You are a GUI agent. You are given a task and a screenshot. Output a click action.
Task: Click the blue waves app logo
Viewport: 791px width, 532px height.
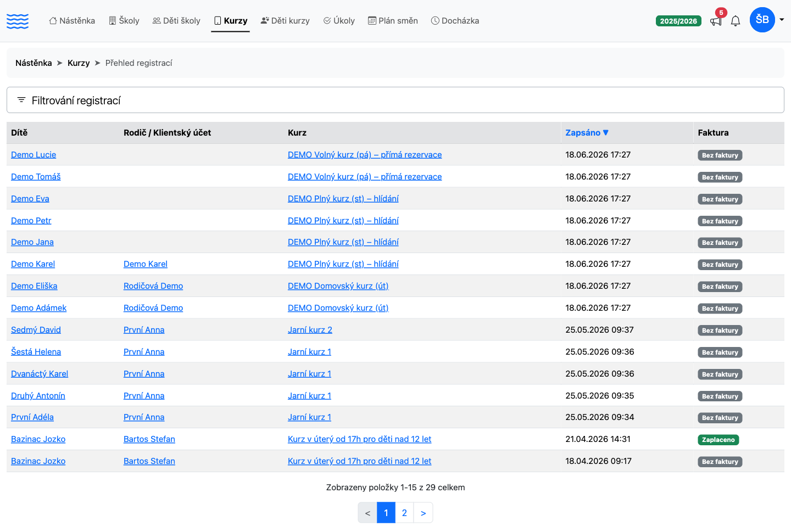coord(18,21)
